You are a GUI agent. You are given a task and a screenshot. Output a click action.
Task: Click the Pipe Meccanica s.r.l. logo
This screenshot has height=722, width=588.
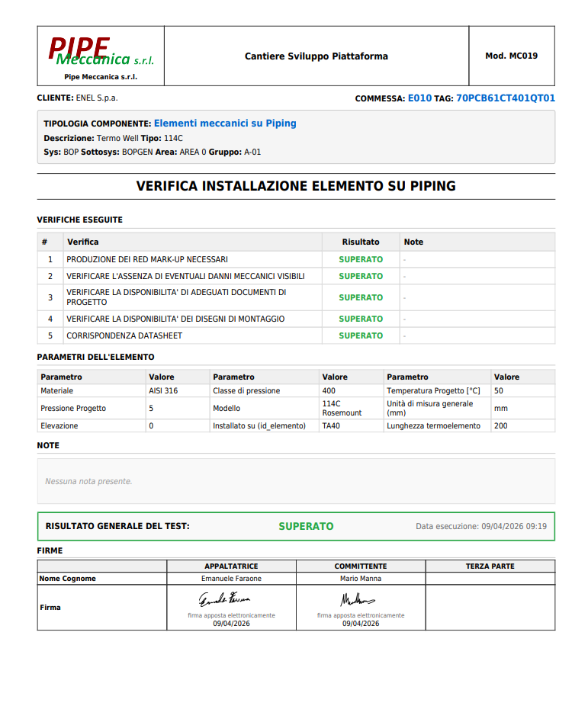click(x=101, y=52)
